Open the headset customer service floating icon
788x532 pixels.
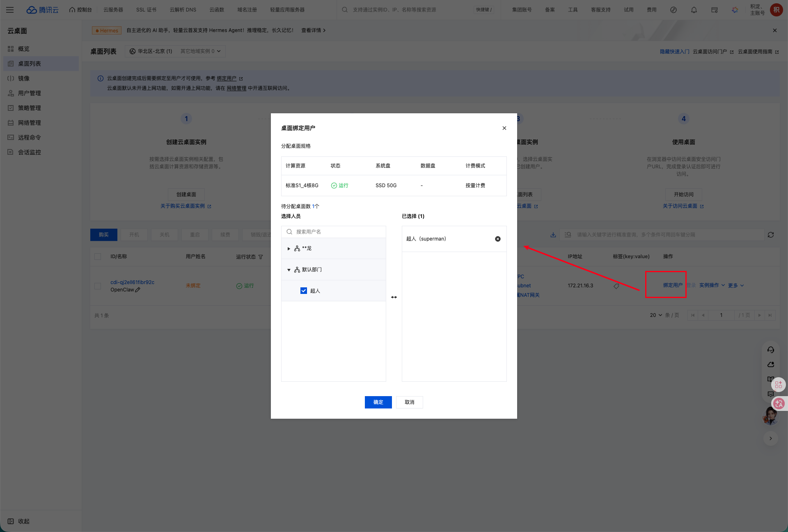(x=770, y=350)
